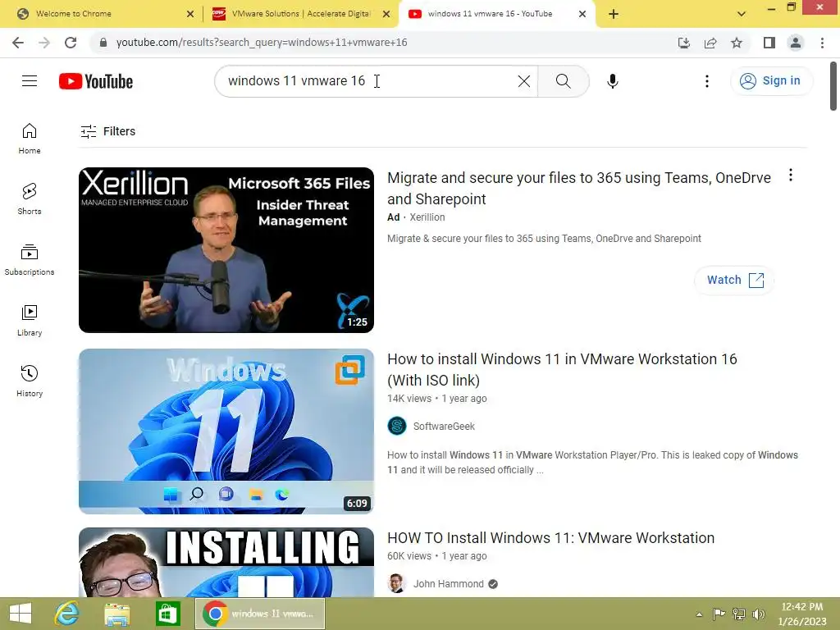The width and height of the screenshot is (840, 630).
Task: Close the Welcome to Chrome tab
Action: (x=190, y=14)
